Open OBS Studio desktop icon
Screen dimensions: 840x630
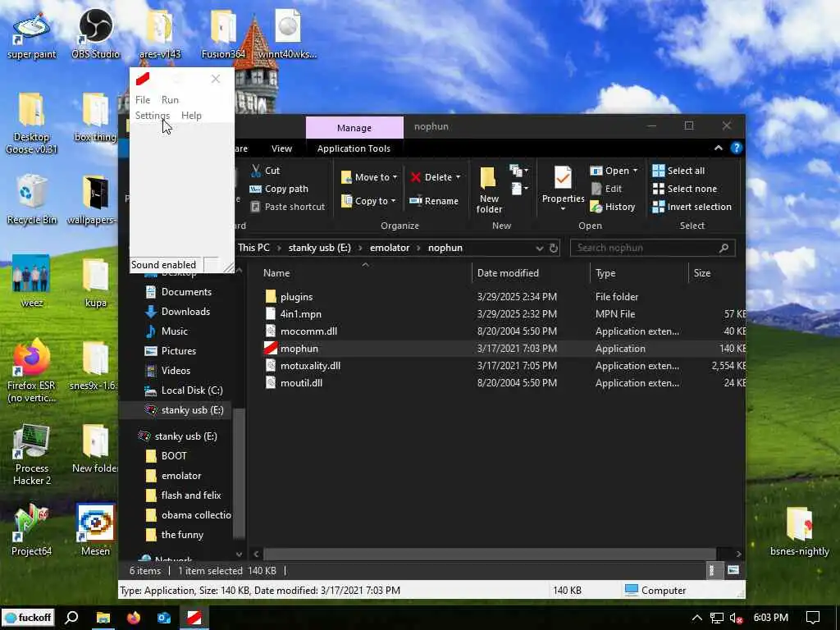click(x=96, y=34)
